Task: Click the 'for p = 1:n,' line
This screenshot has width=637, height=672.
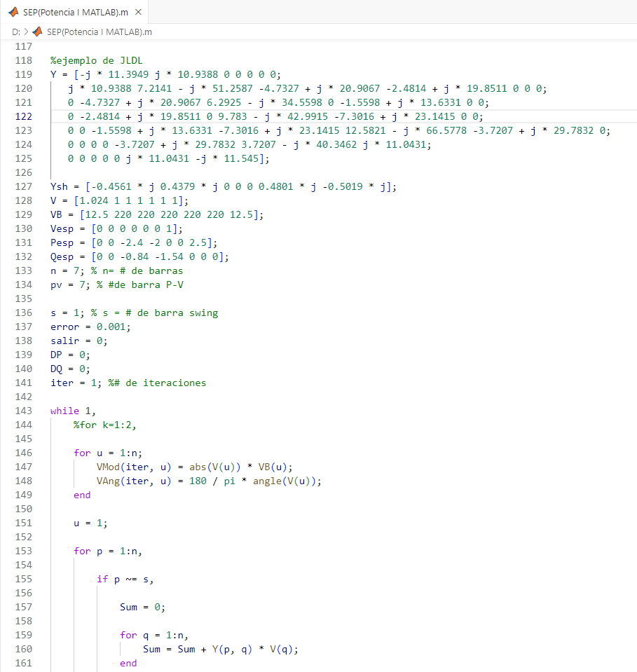Action: click(108, 551)
